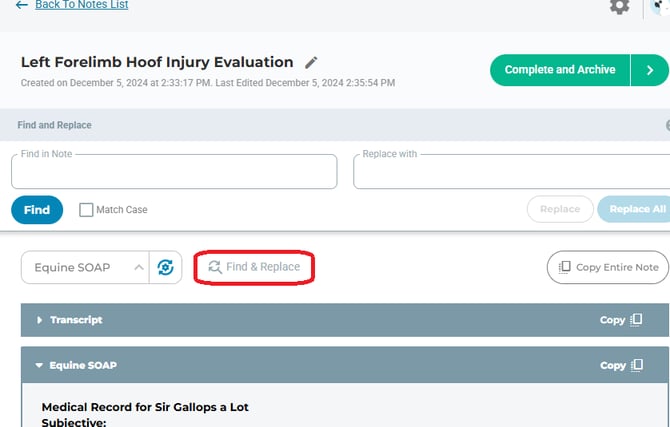Viewport: 670px width, 427px height.
Task: Click the blue Find button
Action: pyautogui.click(x=37, y=210)
